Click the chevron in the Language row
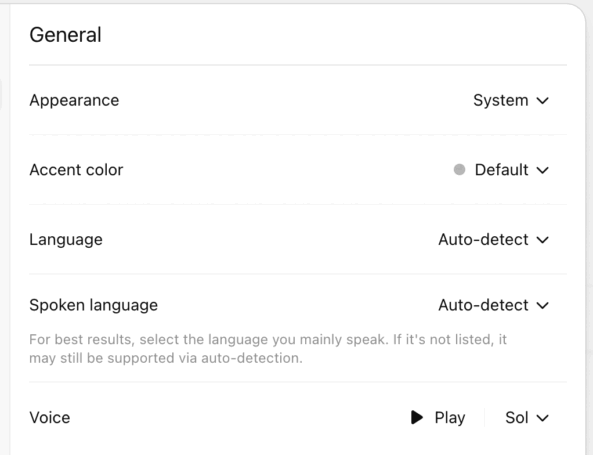Viewport: 593px width, 455px height. pos(543,240)
